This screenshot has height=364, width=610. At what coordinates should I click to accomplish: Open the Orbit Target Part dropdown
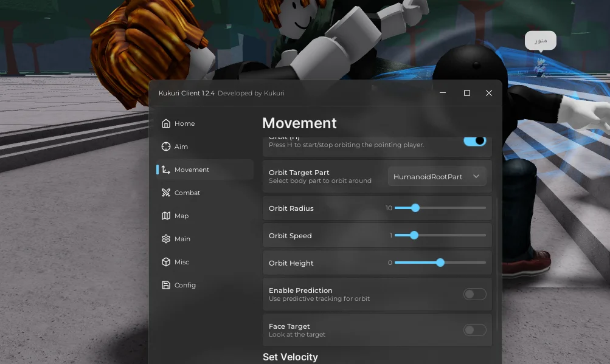coord(436,177)
